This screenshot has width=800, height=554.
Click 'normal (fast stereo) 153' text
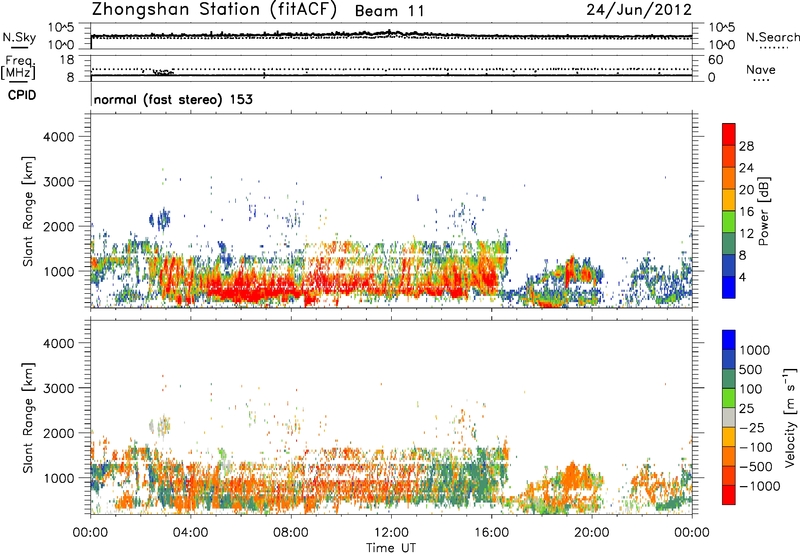click(x=173, y=99)
